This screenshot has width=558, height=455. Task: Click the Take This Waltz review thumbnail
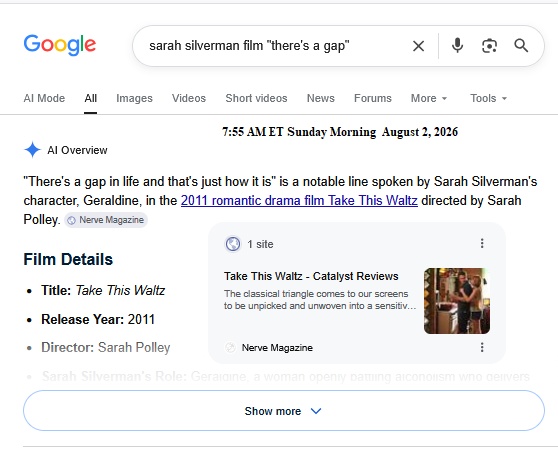coord(457,301)
